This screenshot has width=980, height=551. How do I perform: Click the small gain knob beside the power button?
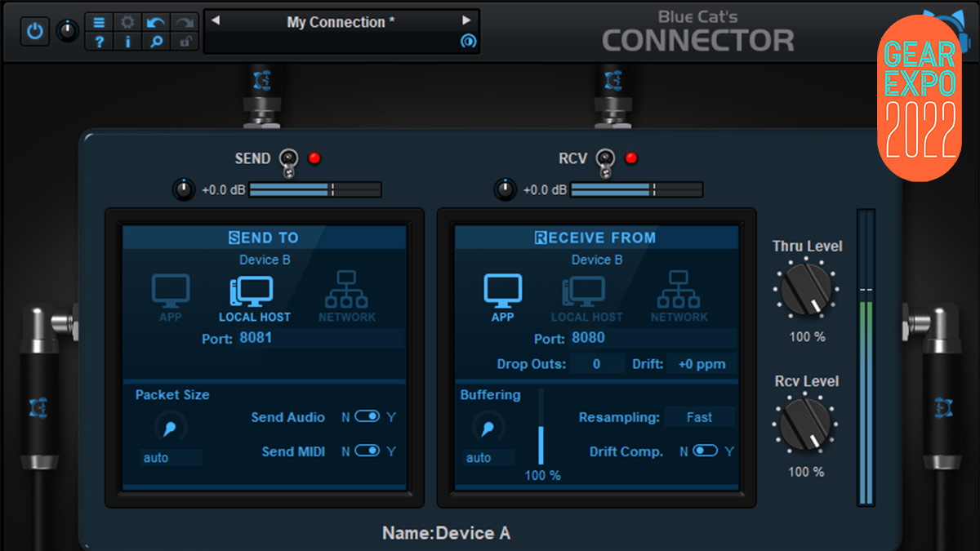click(67, 32)
